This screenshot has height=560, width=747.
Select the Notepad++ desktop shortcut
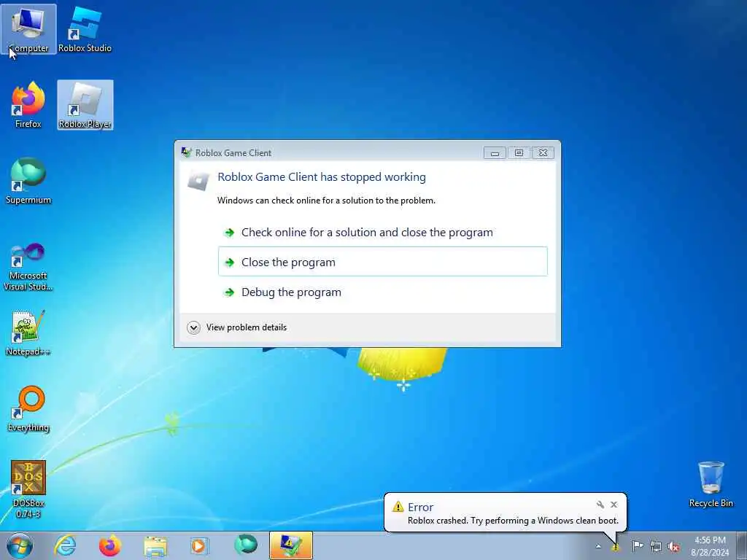pyautogui.click(x=28, y=332)
